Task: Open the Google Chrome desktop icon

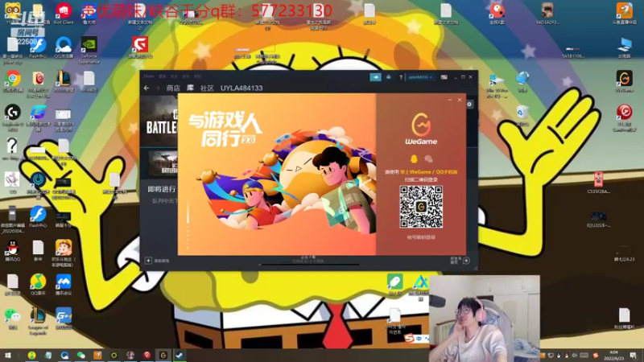Action: (13, 81)
